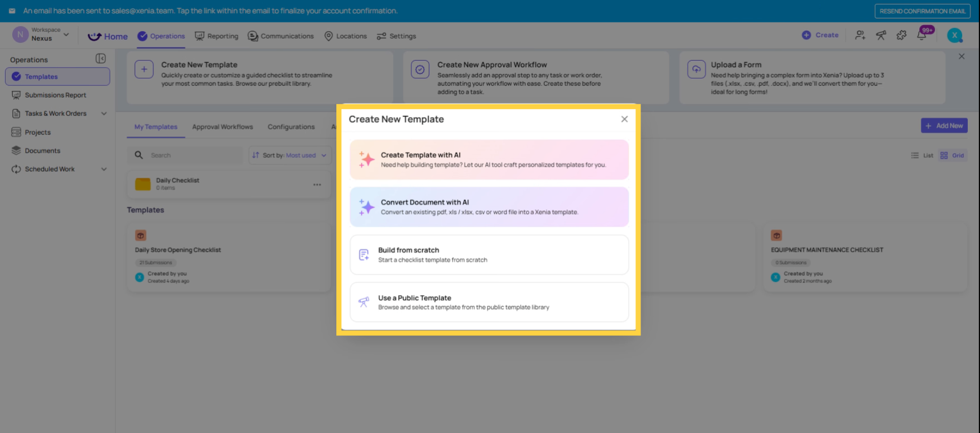
Task: Switch to Configurations tab
Action: pos(291,127)
